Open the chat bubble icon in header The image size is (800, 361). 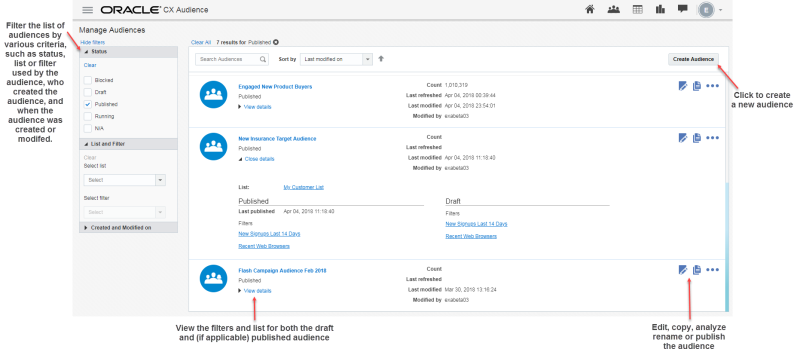pyautogui.click(x=683, y=9)
